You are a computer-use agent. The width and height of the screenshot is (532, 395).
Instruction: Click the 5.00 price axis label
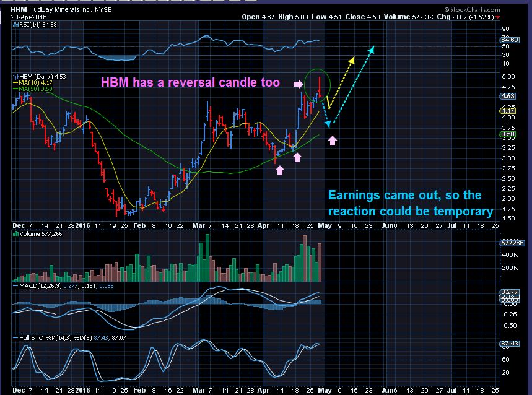point(508,77)
